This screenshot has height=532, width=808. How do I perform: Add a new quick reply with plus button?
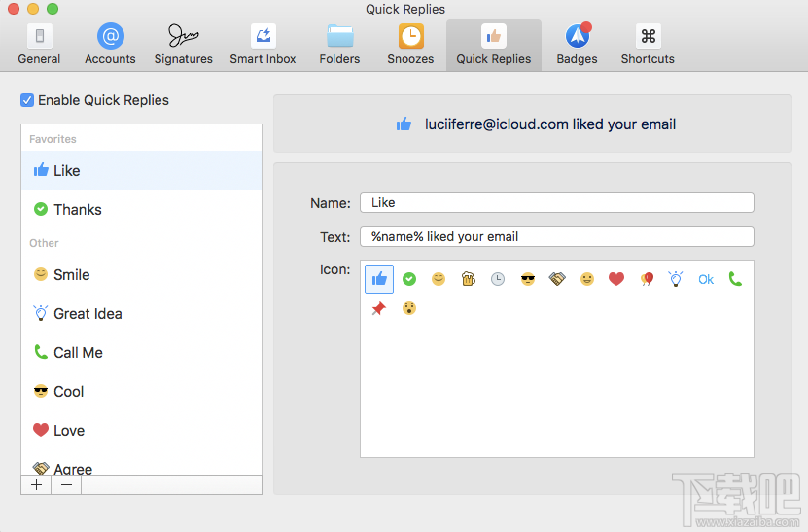[x=36, y=485]
